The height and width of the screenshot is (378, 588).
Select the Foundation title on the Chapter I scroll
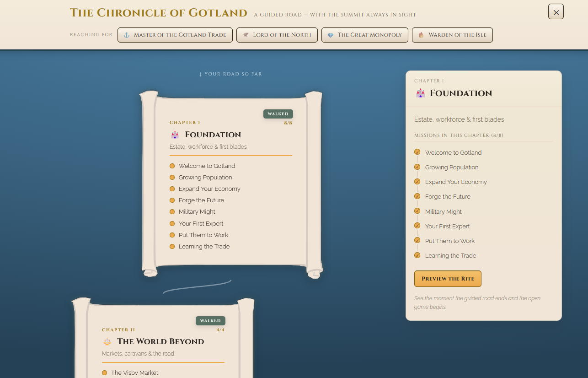pyautogui.click(x=213, y=135)
